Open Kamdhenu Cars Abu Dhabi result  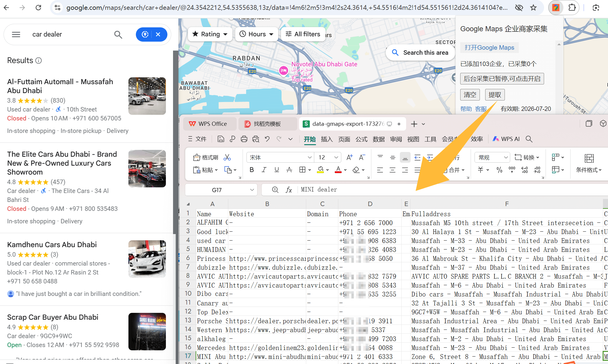pos(52,245)
